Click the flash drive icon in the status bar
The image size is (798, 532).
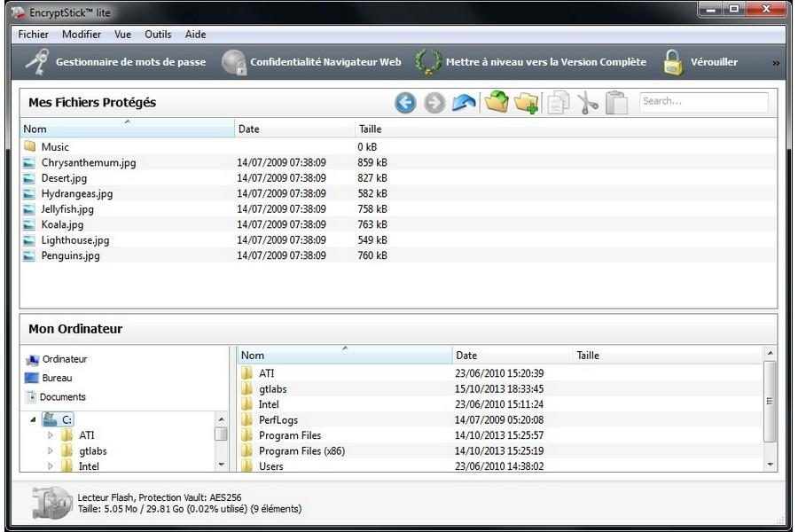[52, 503]
